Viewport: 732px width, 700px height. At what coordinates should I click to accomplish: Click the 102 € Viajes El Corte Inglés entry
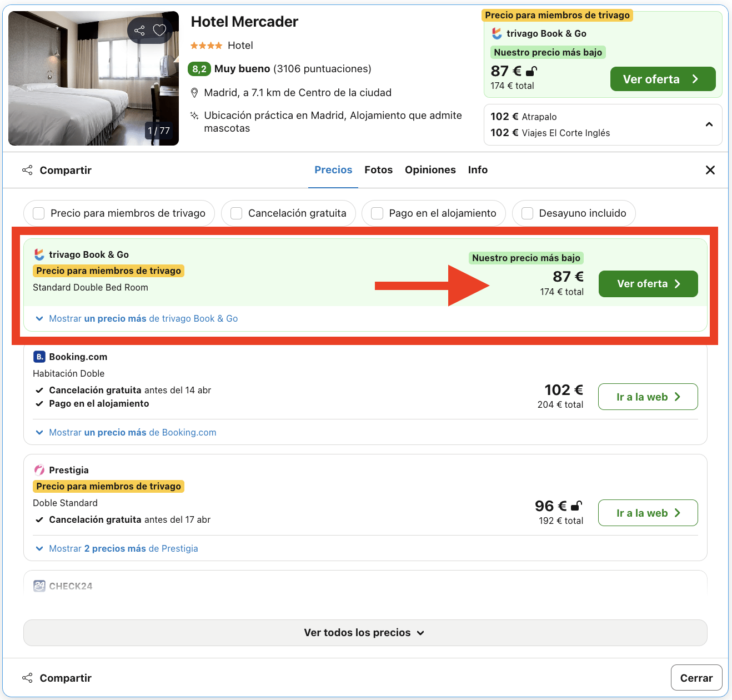[550, 133]
